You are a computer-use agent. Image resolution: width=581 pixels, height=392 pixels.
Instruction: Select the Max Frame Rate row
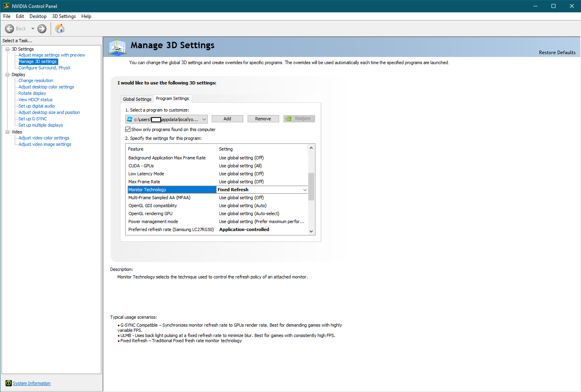(217, 182)
